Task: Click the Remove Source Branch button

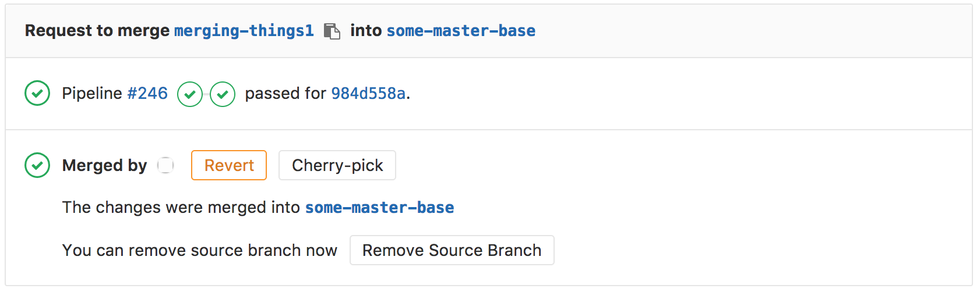Action: pyautogui.click(x=452, y=250)
